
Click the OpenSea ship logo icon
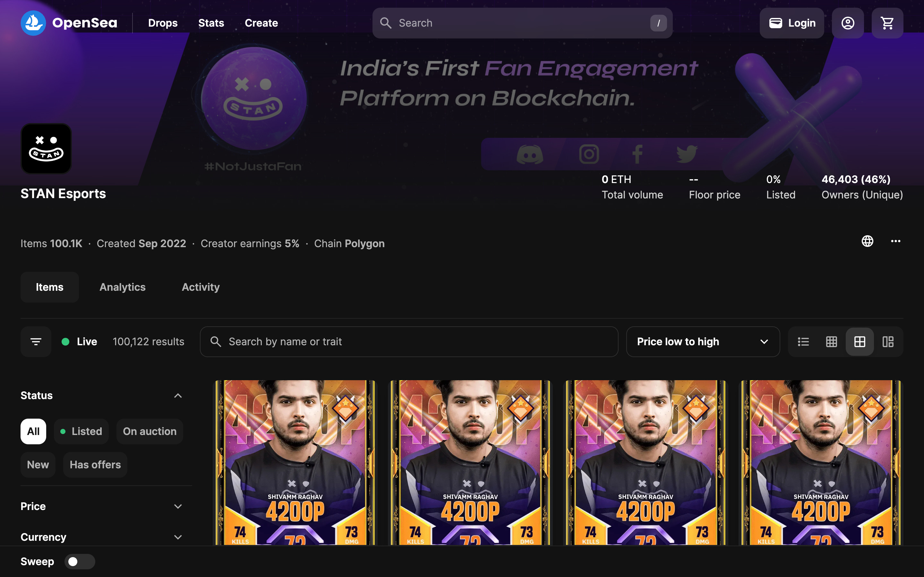point(33,23)
